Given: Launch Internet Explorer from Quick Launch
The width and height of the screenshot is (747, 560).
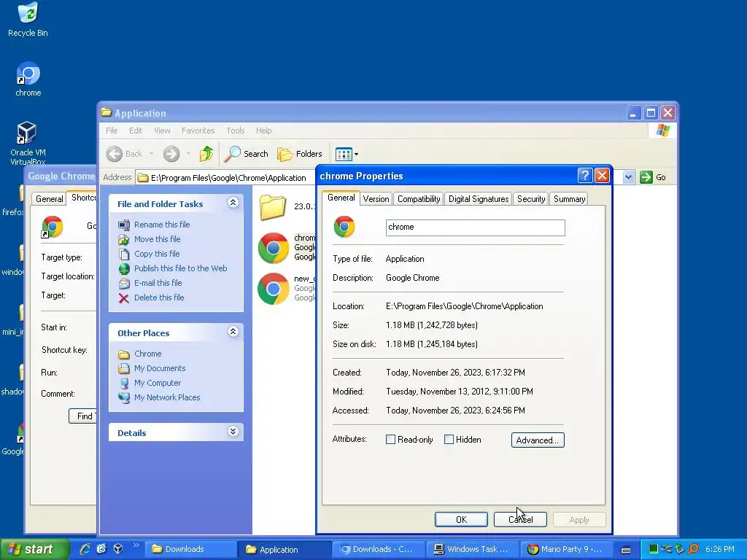Looking at the screenshot, I should (85, 549).
